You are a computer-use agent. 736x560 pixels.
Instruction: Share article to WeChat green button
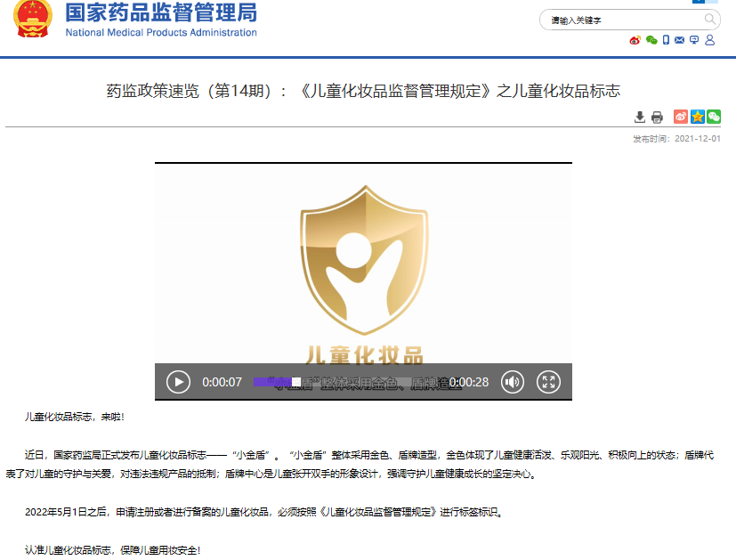[713, 117]
